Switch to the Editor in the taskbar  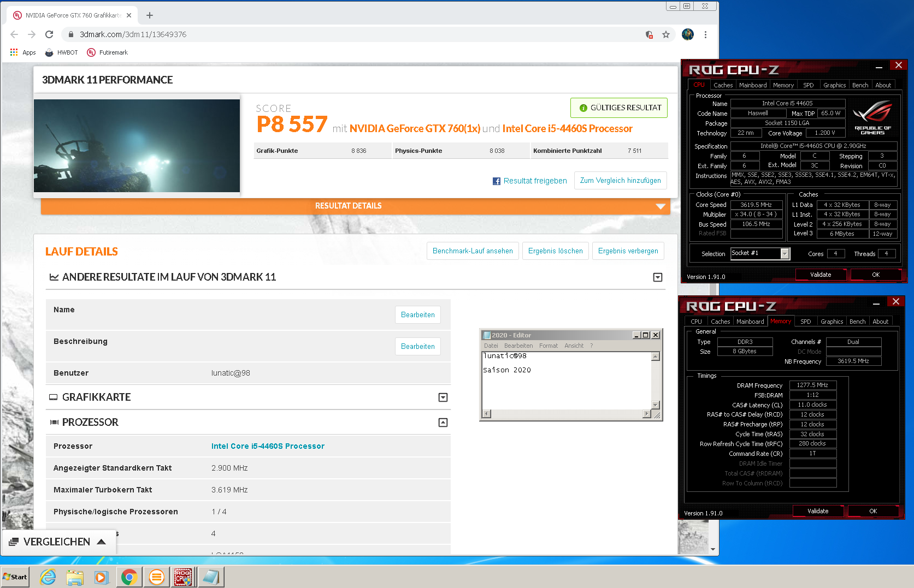[x=210, y=577]
